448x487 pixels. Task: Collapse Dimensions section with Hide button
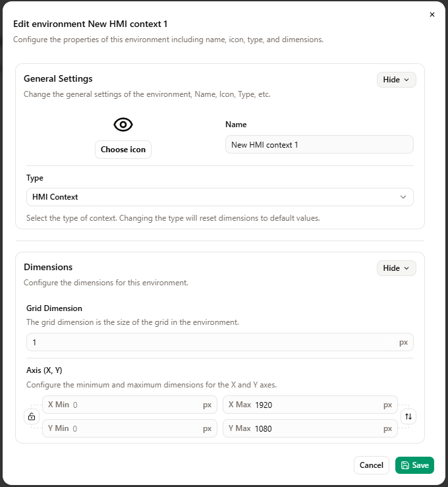click(396, 268)
